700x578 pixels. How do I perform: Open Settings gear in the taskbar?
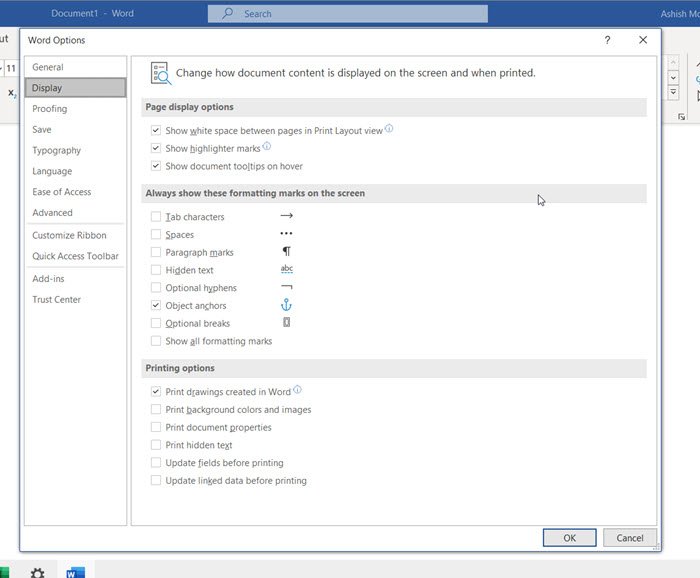click(37, 572)
